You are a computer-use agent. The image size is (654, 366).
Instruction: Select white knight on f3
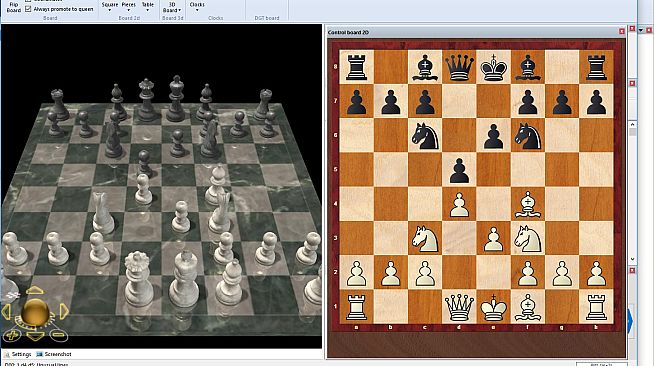click(x=528, y=238)
